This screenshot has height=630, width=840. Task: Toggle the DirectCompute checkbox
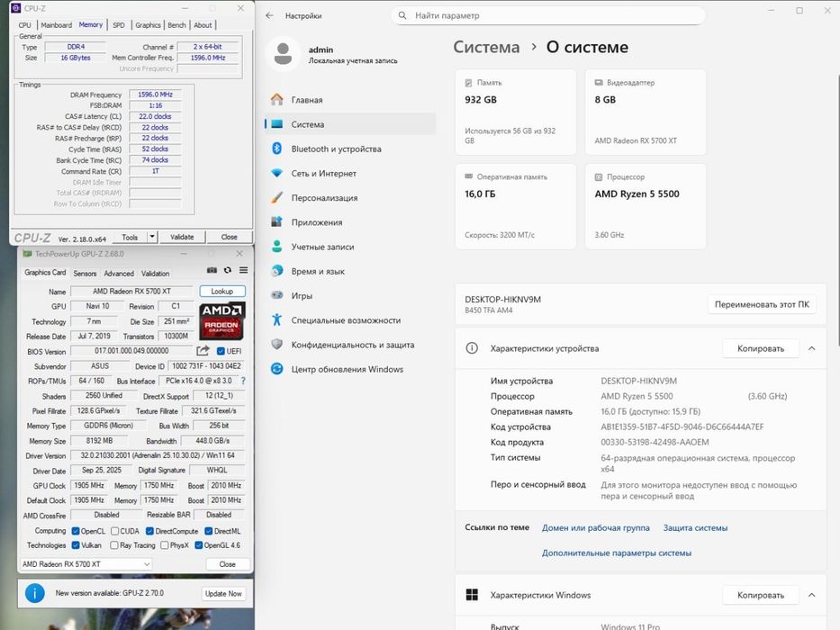150,531
